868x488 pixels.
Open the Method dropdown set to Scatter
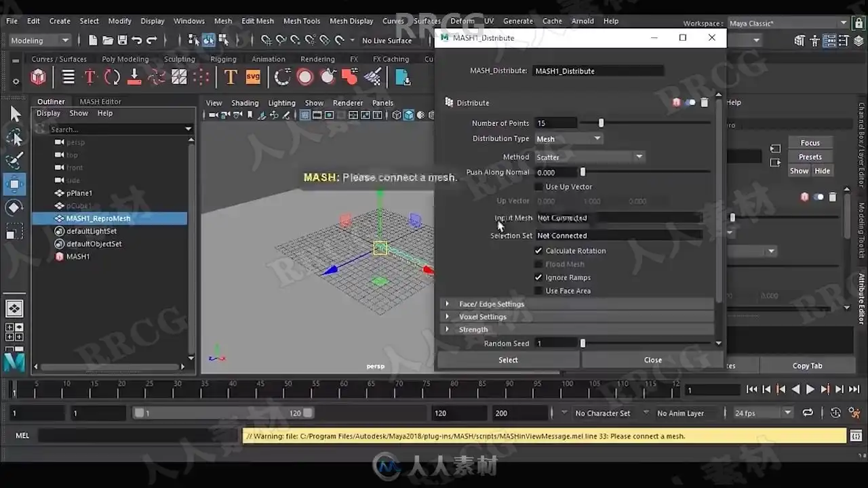coord(589,157)
